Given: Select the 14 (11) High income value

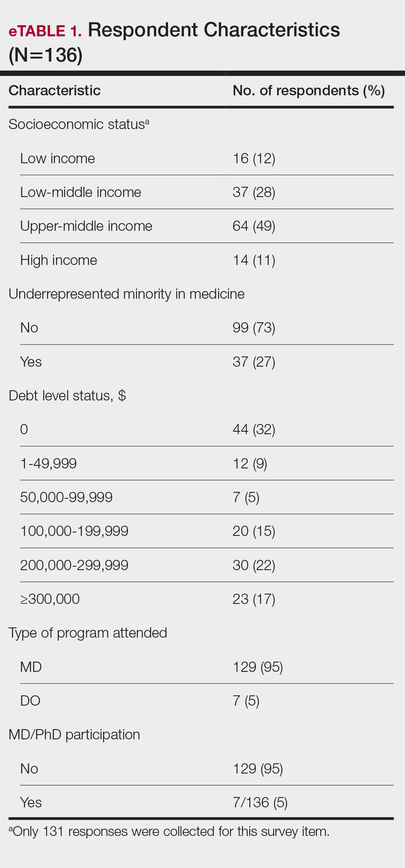Looking at the screenshot, I should coord(254,260).
